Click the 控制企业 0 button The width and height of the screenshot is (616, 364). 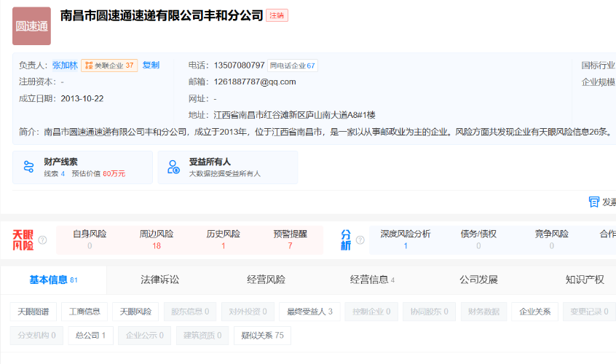(371, 312)
